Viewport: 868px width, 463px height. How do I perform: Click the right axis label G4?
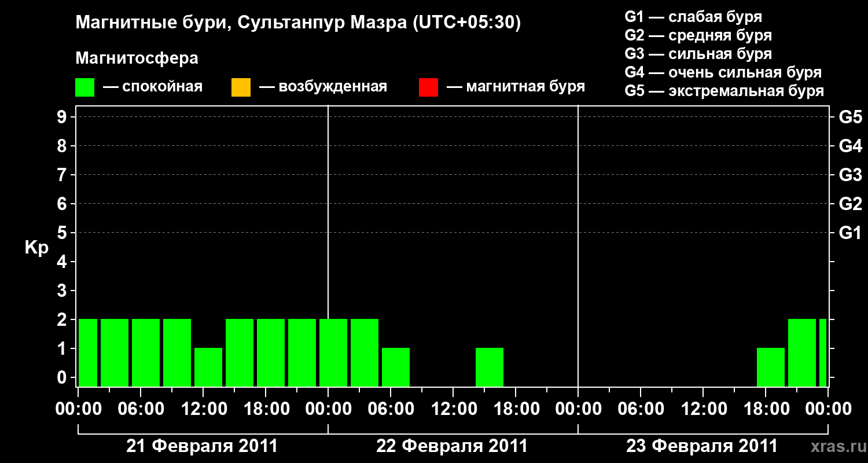(x=851, y=146)
